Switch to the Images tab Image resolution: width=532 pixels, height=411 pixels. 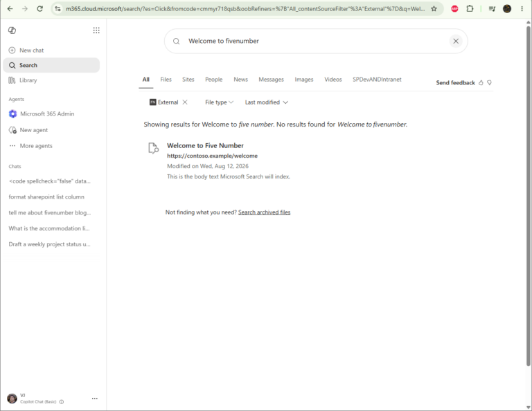[x=304, y=80]
